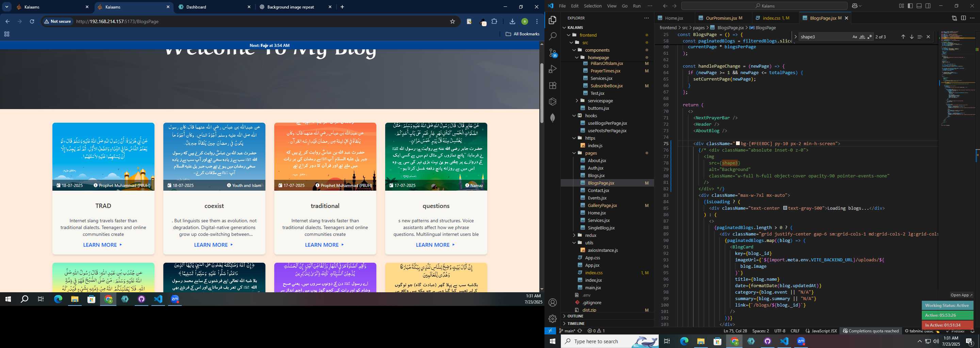Expand the redux folder
This screenshot has height=348, width=980.
574,235
